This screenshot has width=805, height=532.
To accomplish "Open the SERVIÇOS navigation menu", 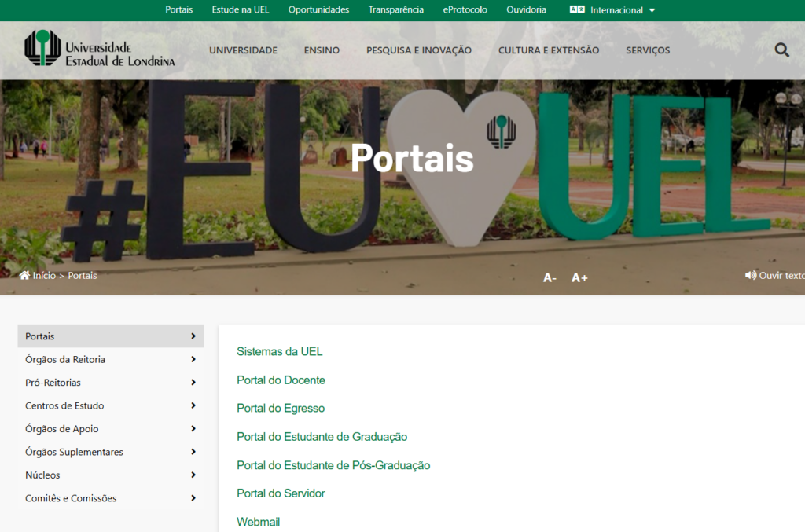I will tap(648, 50).
